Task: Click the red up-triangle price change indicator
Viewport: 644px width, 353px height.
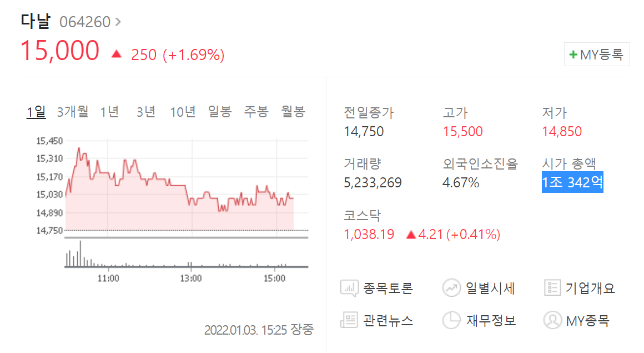Action: pos(117,53)
